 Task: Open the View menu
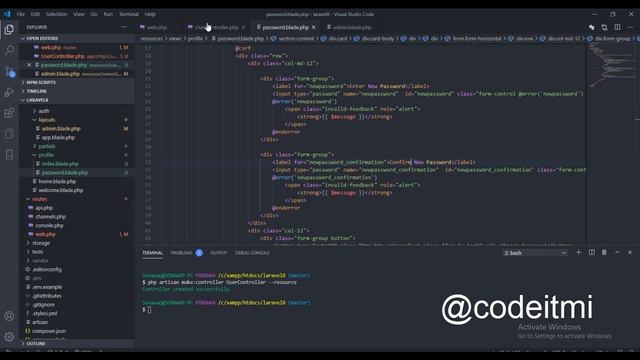(79, 14)
